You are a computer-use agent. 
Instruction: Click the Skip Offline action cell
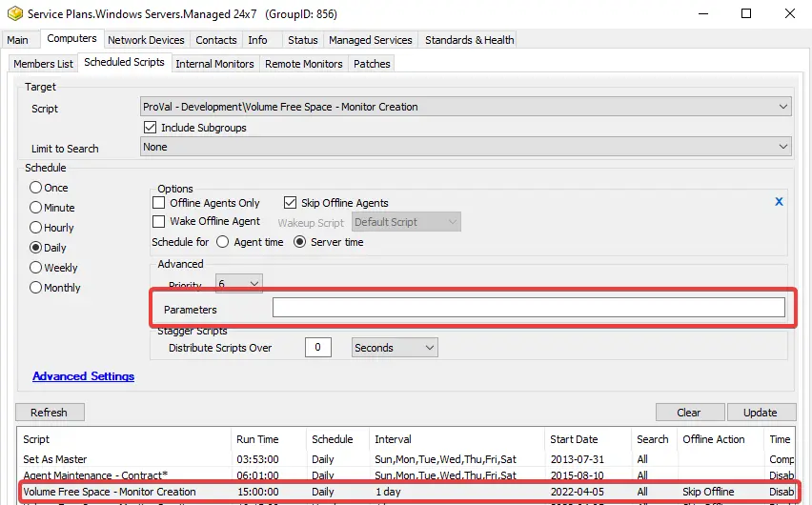tap(708, 492)
